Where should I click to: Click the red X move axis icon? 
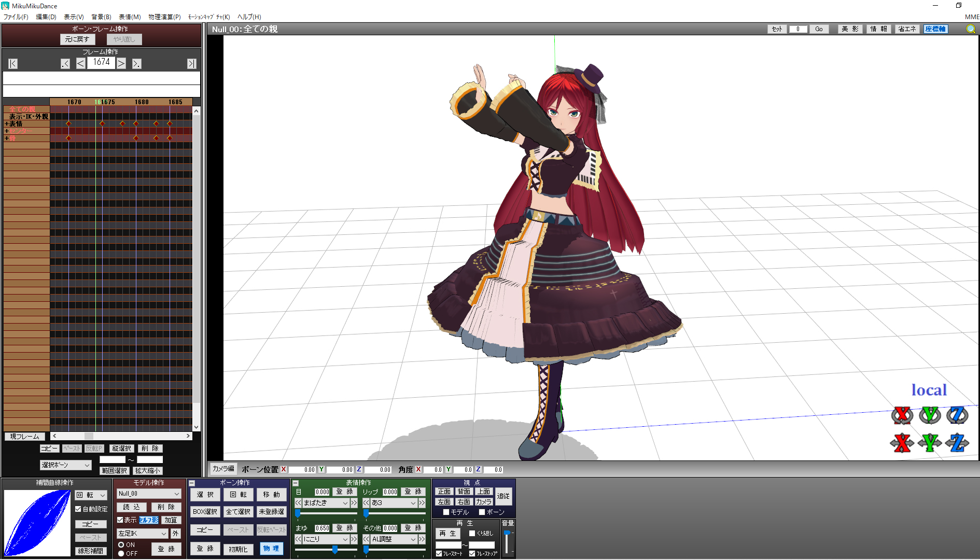902,442
